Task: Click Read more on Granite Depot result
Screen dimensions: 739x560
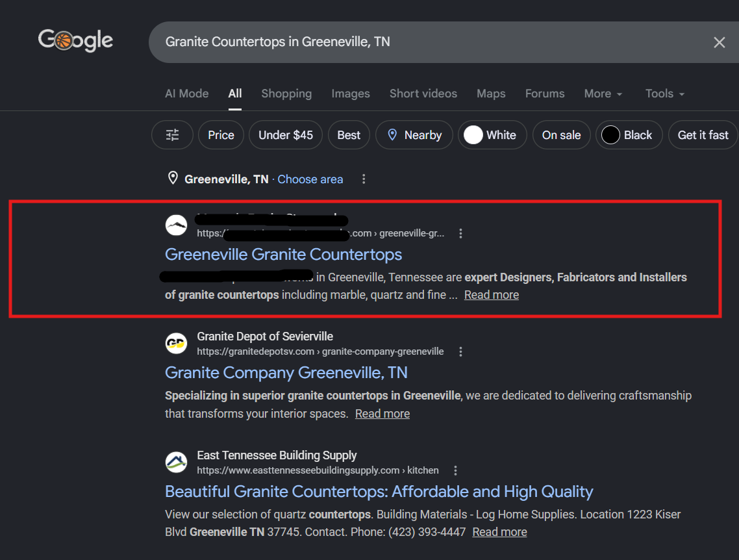Action: pos(382,413)
